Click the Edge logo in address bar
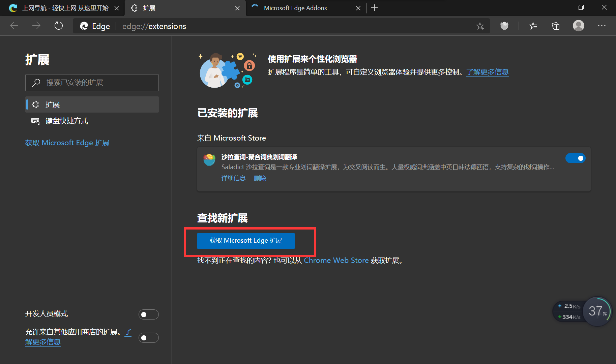The width and height of the screenshot is (616, 364). coord(84,26)
